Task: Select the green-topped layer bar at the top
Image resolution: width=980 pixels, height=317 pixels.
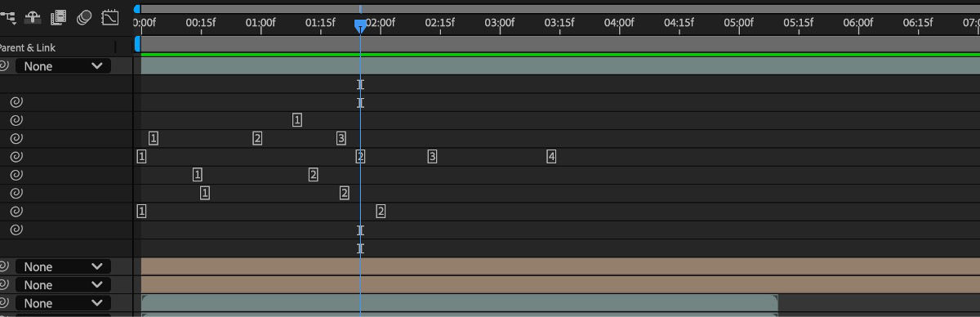Action: pyautogui.click(x=560, y=64)
